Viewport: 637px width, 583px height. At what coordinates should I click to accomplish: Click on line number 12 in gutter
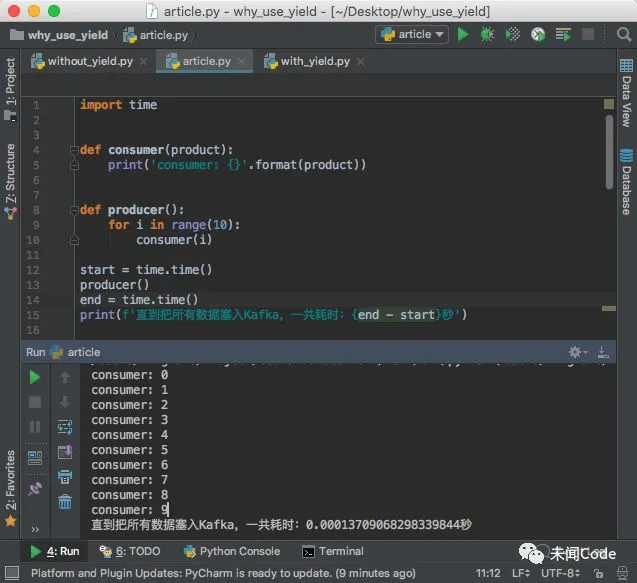[33, 270]
